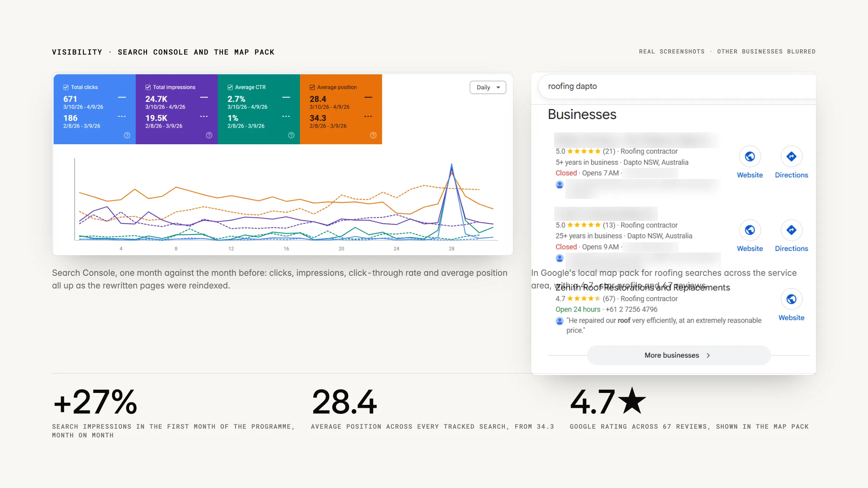
Task: Click the 671 total clicks value
Action: pyautogui.click(x=70, y=99)
